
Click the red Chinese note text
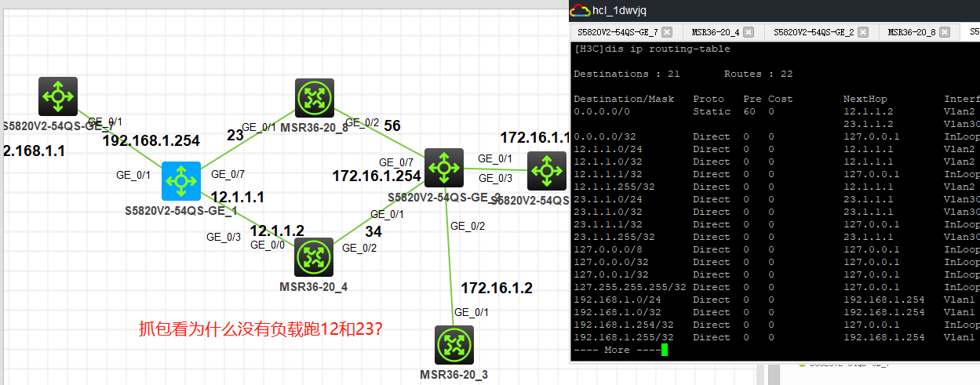[260, 329]
